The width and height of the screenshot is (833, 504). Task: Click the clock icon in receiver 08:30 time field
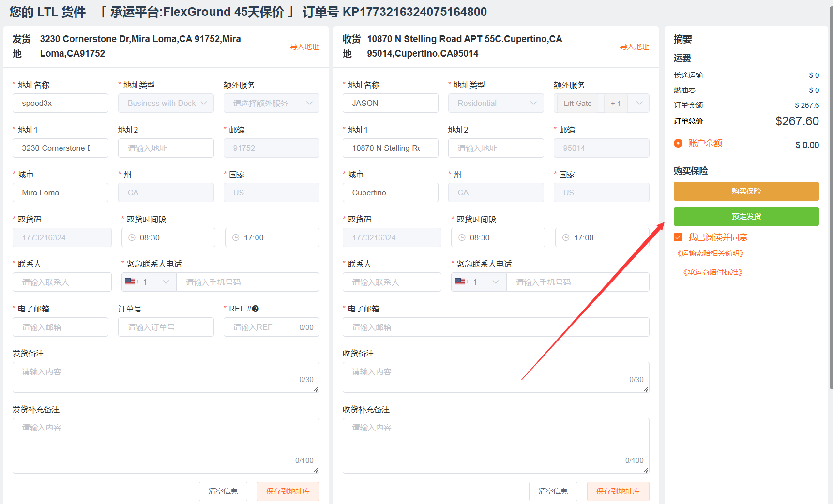[462, 237]
